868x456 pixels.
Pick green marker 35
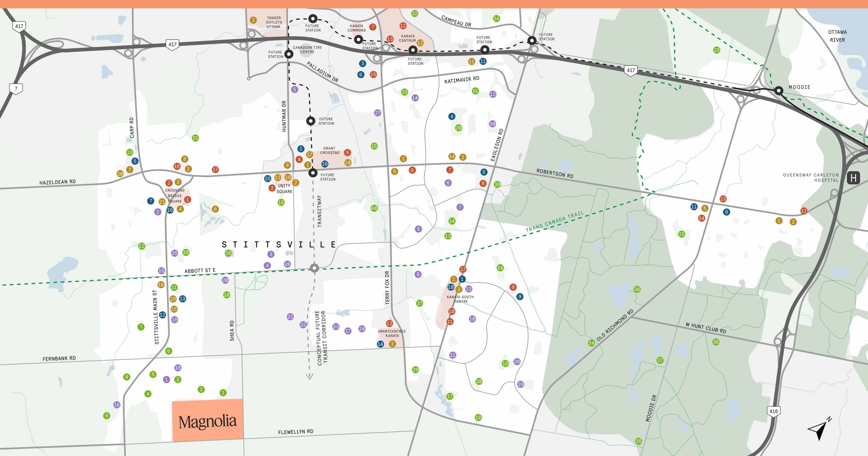pos(638,441)
